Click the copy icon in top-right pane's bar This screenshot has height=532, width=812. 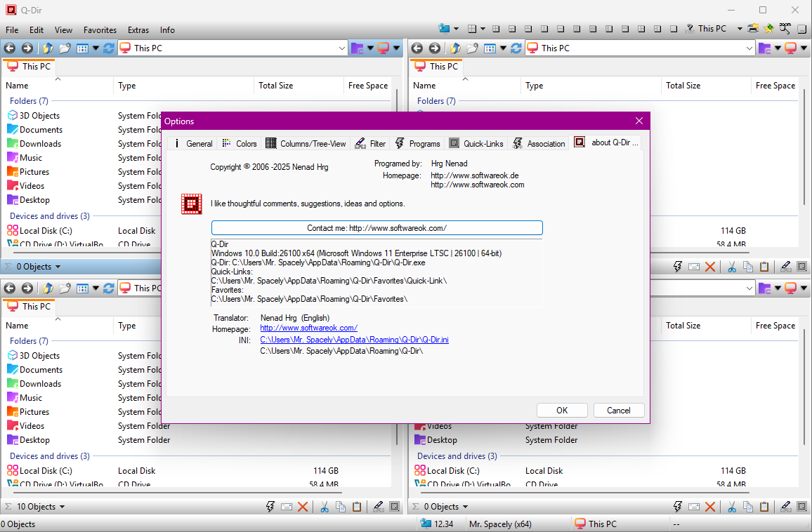(x=748, y=267)
